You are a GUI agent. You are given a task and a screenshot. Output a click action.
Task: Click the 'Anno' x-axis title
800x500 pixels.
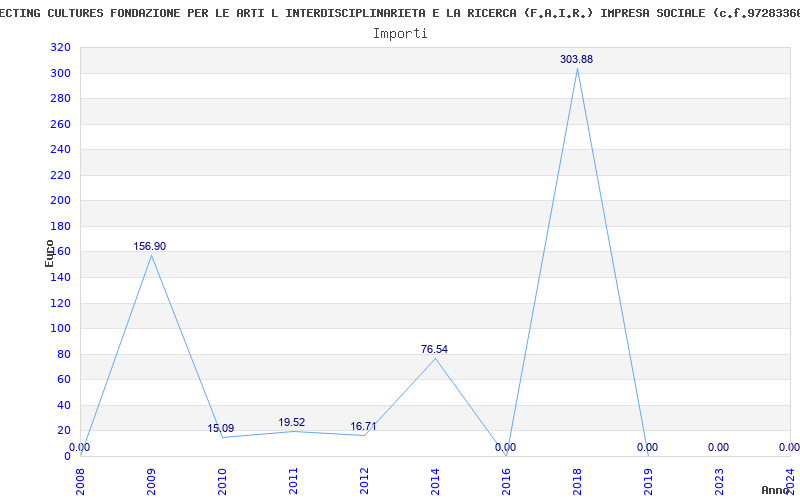pyautogui.click(x=775, y=490)
